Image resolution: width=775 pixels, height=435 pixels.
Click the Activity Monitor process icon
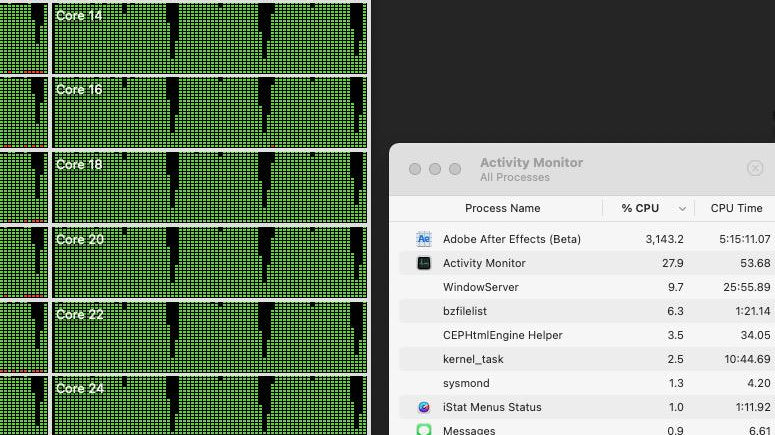click(424, 263)
